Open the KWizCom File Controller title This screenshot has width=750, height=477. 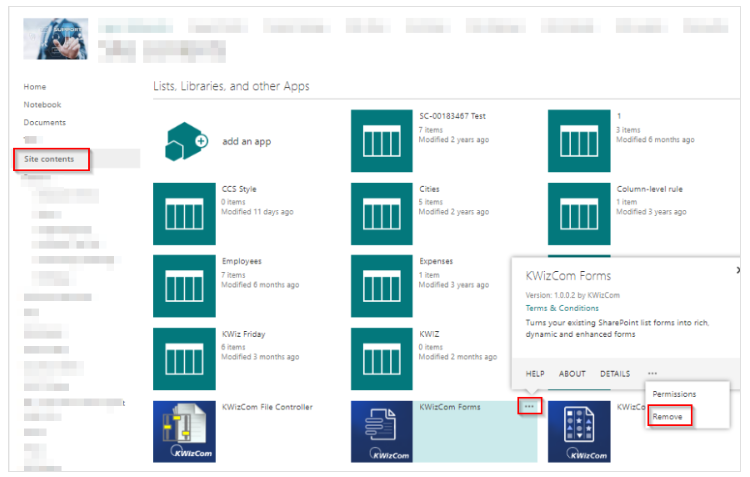pos(267,407)
